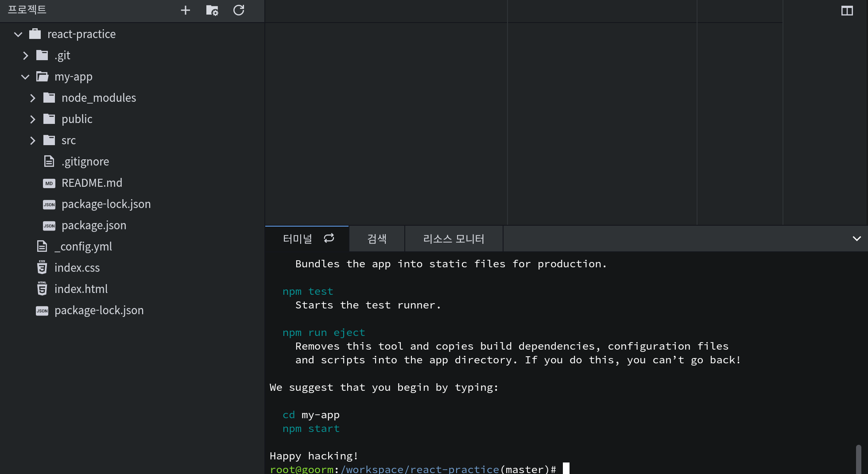Click my-app package-lock.json JSON icon

pyautogui.click(x=49, y=204)
